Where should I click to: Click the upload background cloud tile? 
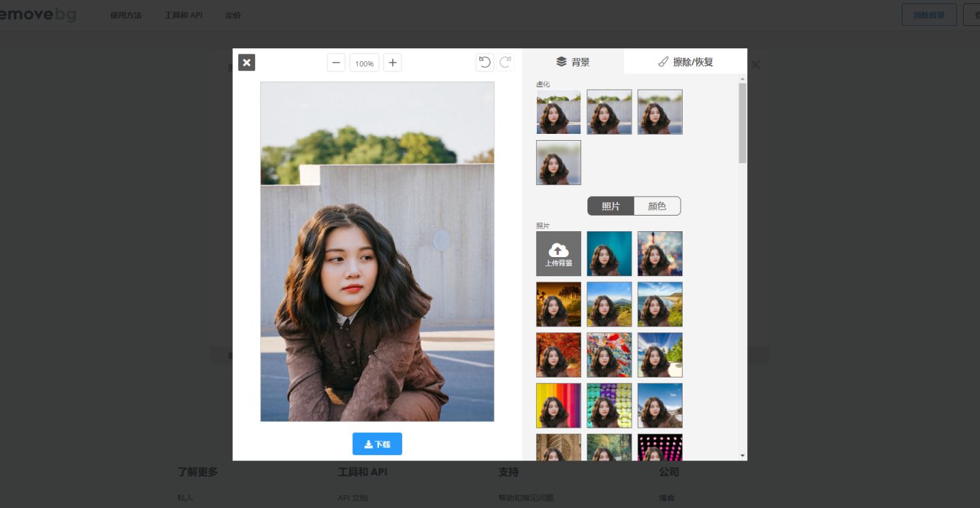pyautogui.click(x=559, y=254)
